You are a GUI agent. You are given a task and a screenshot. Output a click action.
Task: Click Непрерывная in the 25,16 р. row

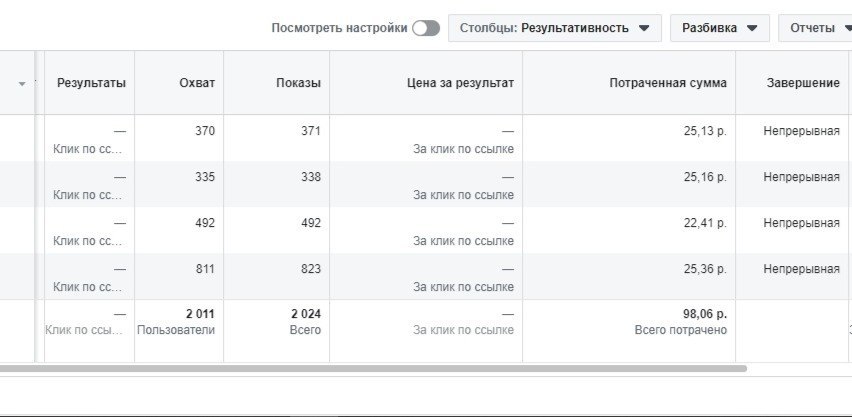point(801,177)
